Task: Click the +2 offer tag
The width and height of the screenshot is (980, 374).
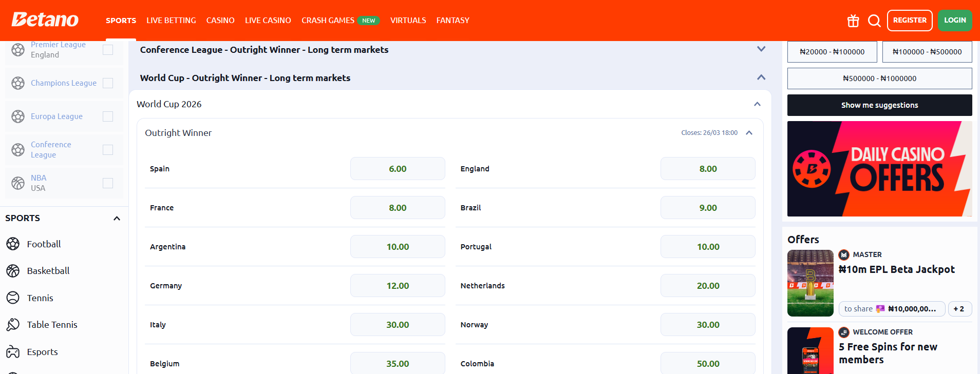Action: point(959,309)
